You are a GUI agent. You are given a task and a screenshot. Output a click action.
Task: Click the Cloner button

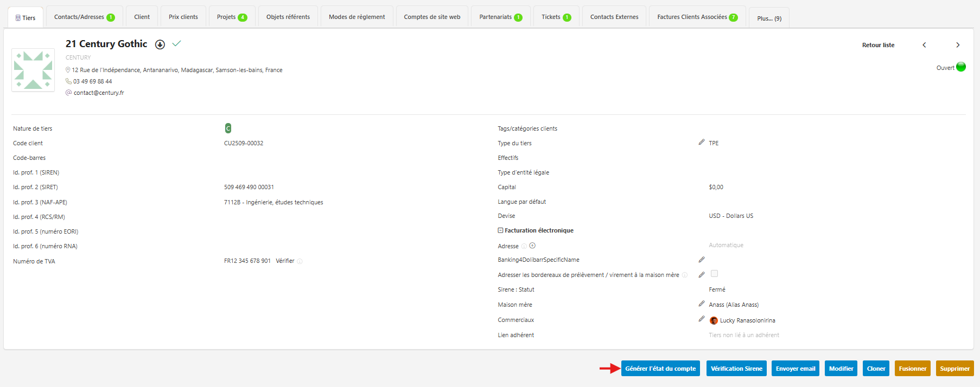coord(876,369)
